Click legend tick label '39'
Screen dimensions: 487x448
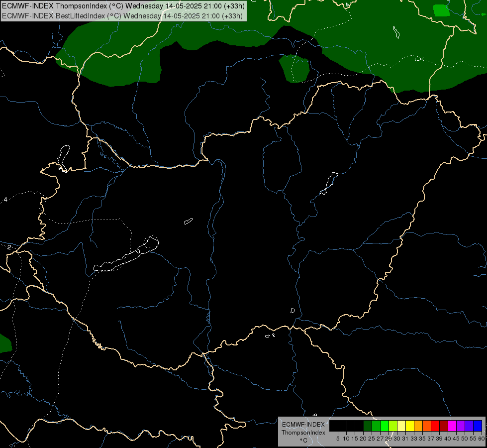click(x=439, y=439)
